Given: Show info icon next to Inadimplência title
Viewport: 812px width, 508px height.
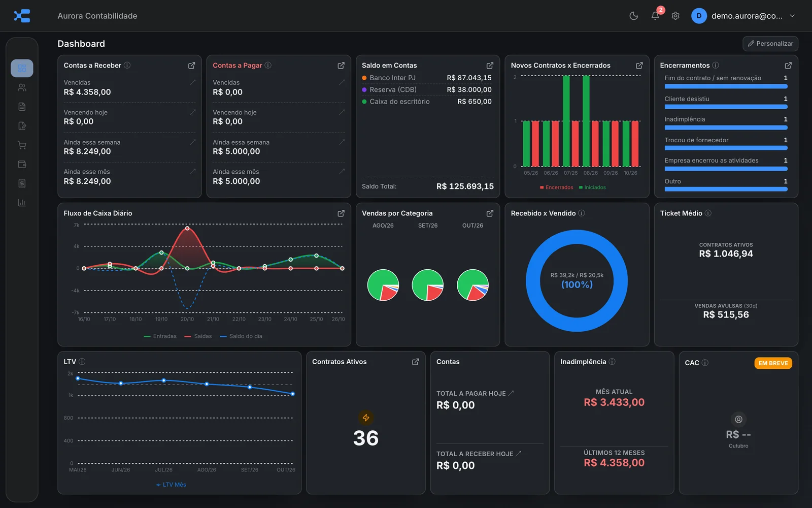Looking at the screenshot, I should (612, 361).
